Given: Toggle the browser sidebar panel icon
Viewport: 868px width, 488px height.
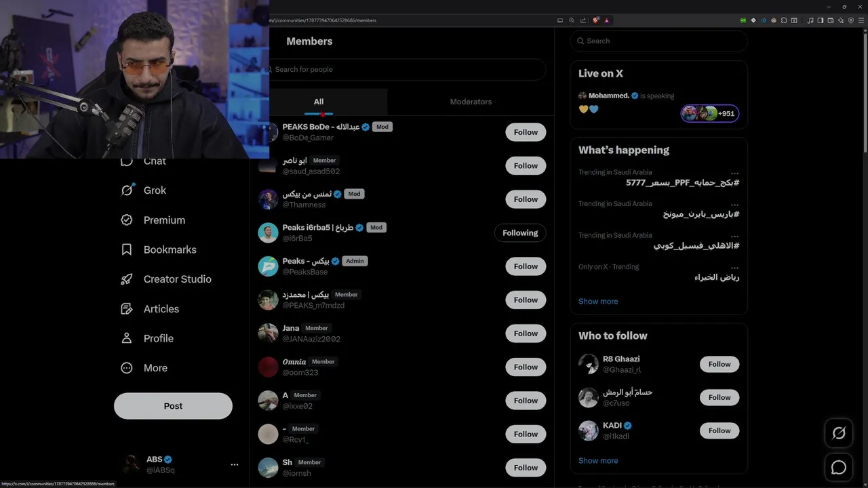Looking at the screenshot, I should [x=820, y=20].
